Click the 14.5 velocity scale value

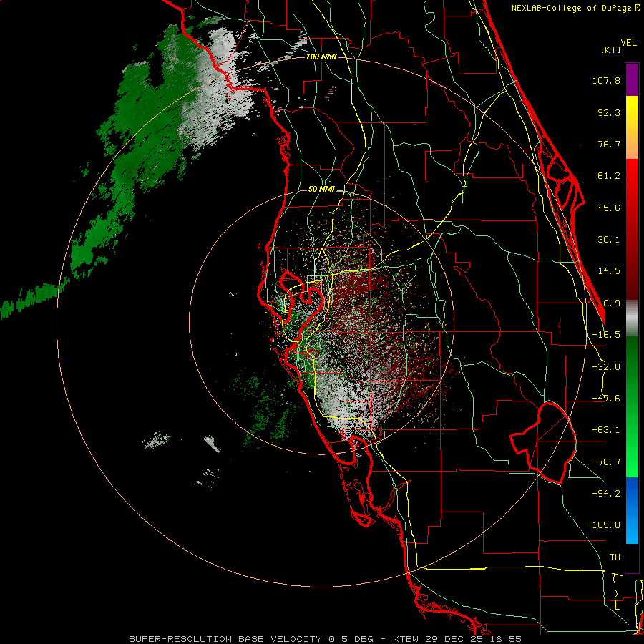(609, 271)
